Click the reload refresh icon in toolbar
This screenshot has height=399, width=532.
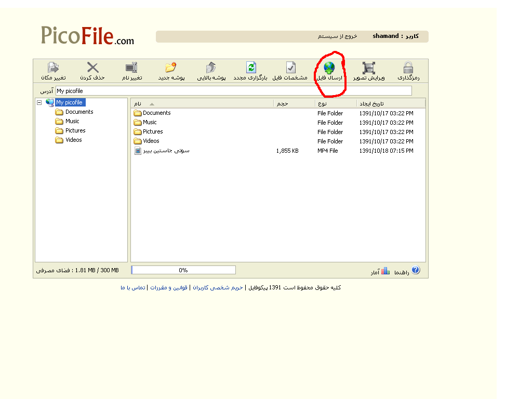click(251, 68)
